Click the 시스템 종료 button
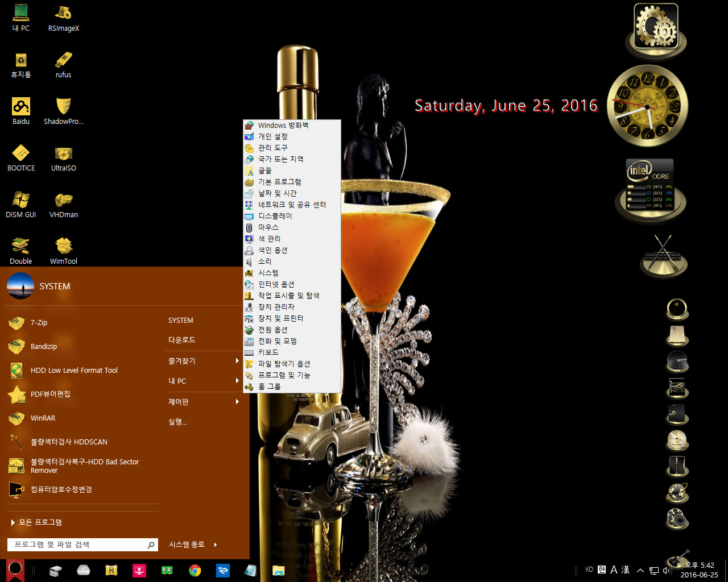 pos(187,544)
